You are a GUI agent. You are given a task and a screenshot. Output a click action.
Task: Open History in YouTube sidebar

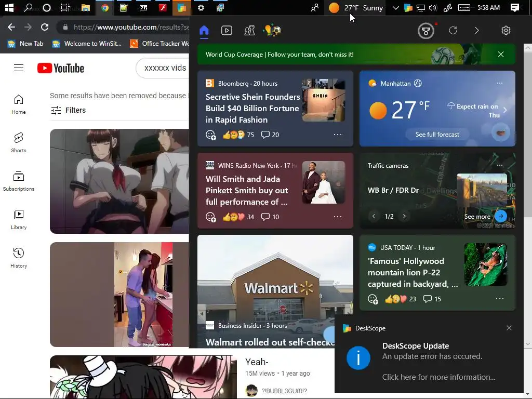pos(19,258)
